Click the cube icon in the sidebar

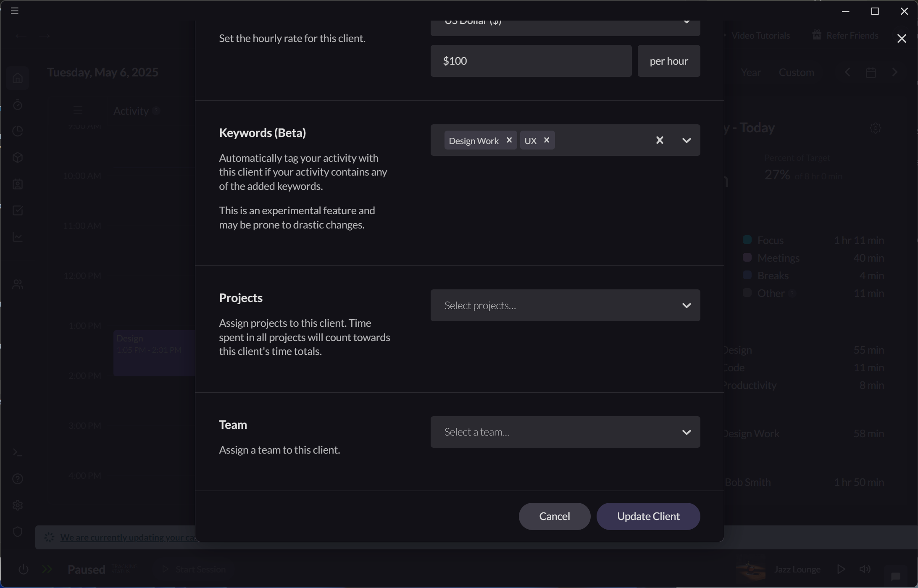[x=18, y=157]
